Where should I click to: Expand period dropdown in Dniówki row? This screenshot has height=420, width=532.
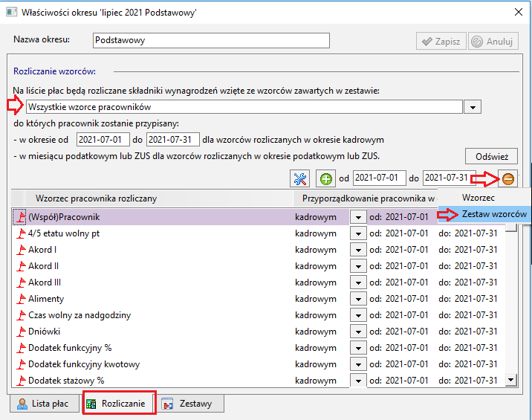[358, 332]
